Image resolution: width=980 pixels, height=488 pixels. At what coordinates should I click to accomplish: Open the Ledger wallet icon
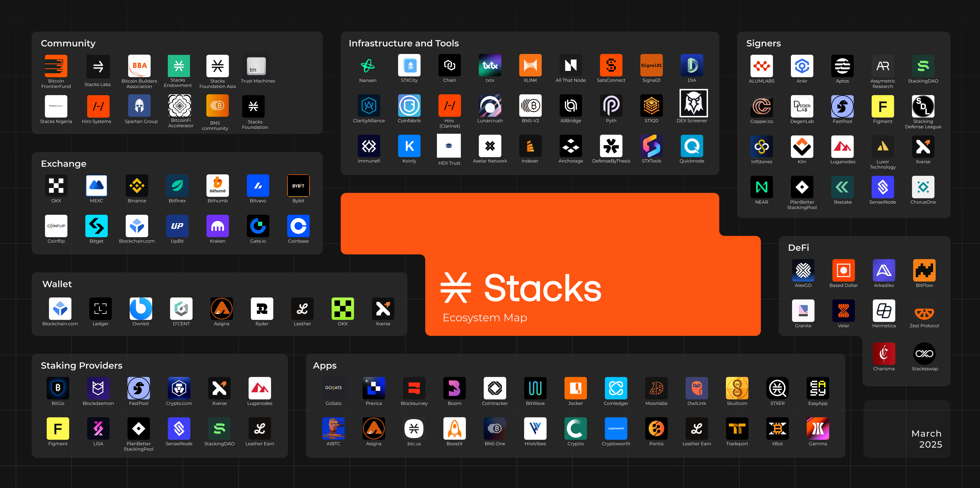pos(100,308)
